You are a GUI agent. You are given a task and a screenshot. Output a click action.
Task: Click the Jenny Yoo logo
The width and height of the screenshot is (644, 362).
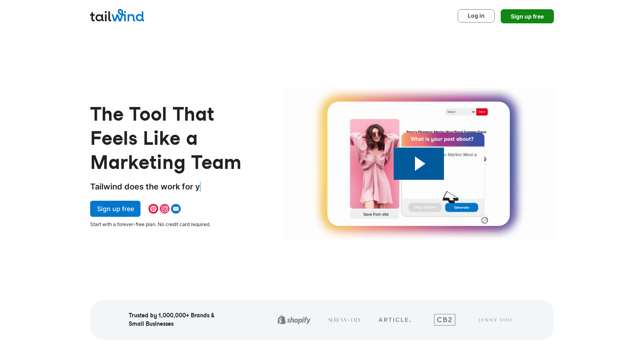click(x=495, y=320)
